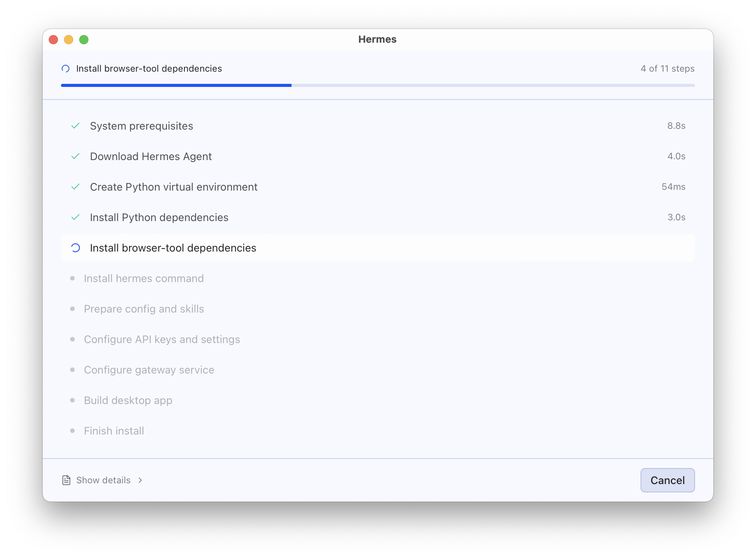756x558 pixels.
Task: Select the 'Install hermes command' pending step
Action: 144,278
